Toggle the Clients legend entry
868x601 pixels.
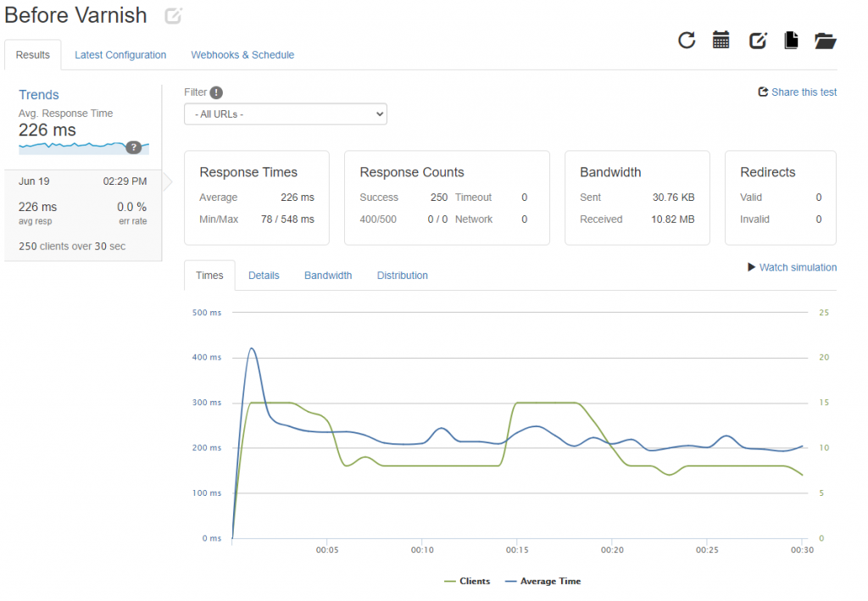(x=467, y=581)
